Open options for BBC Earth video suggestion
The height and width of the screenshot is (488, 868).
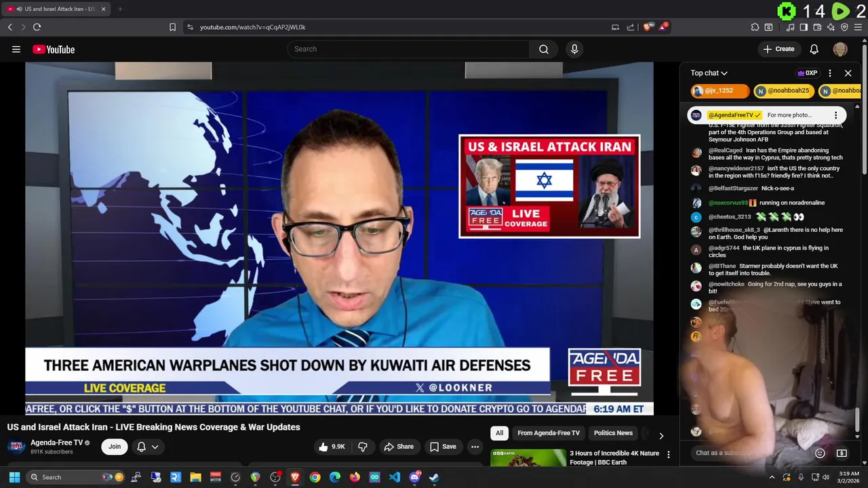coord(669,455)
